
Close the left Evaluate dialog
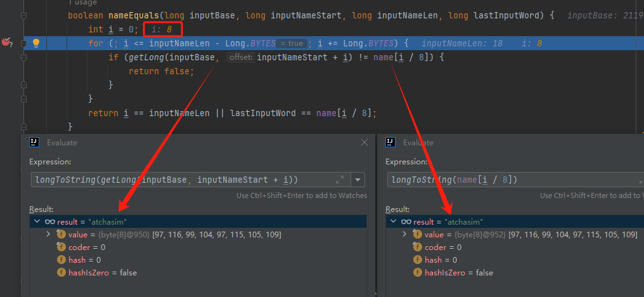click(x=364, y=142)
